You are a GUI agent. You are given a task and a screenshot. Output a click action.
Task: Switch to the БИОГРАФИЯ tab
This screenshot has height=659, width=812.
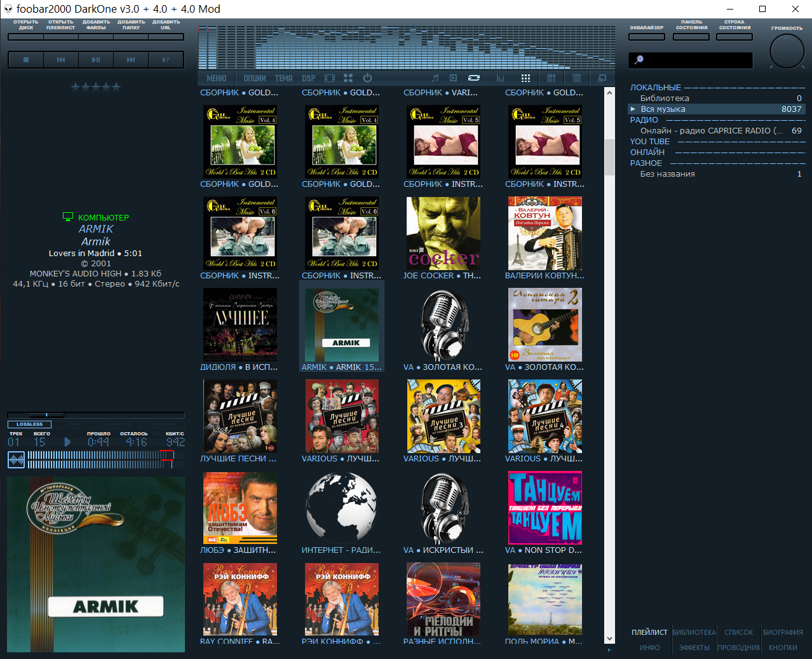coord(783,632)
